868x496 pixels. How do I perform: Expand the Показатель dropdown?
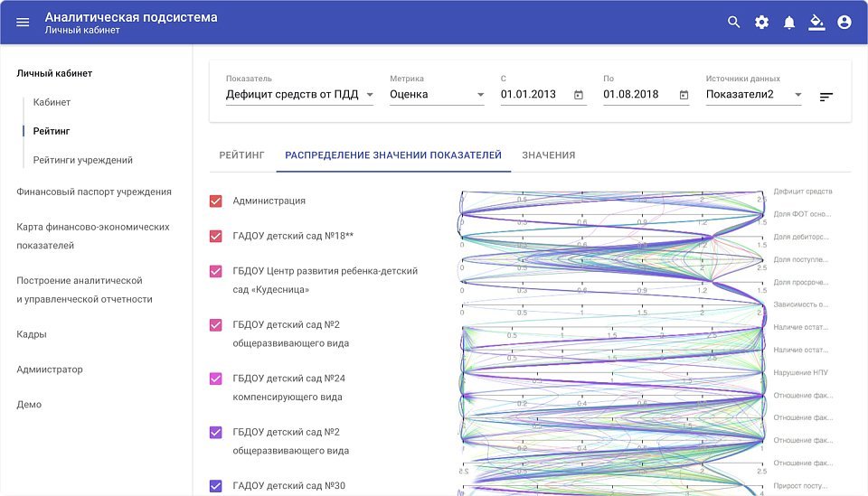click(299, 95)
